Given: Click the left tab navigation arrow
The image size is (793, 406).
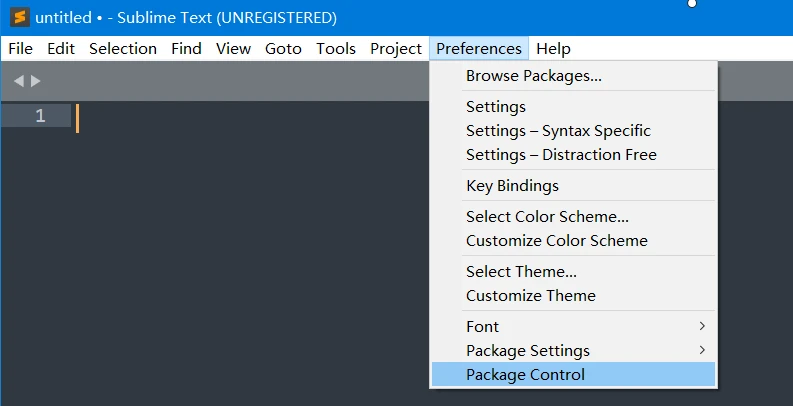Looking at the screenshot, I should coord(18,81).
